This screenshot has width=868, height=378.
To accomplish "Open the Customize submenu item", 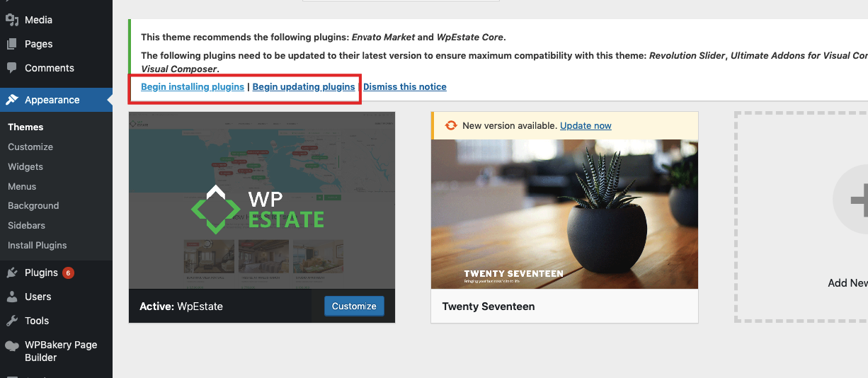I will point(30,147).
